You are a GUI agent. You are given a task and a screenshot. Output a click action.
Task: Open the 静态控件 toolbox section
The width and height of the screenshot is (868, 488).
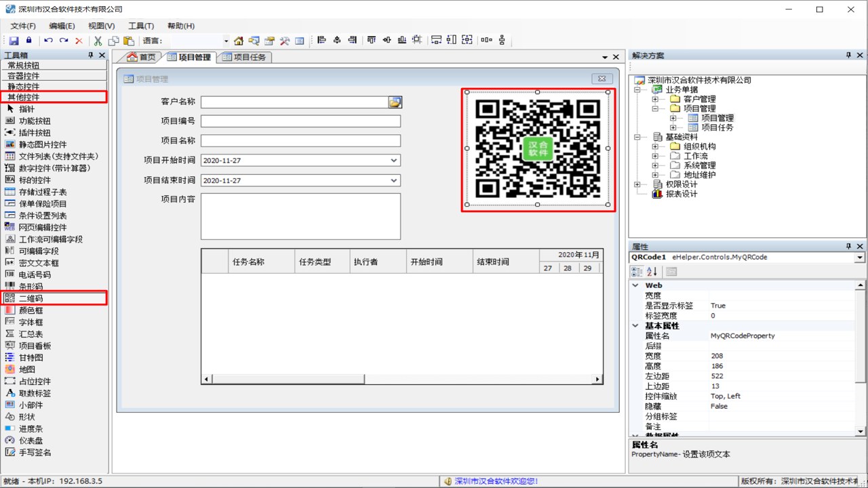(x=54, y=87)
